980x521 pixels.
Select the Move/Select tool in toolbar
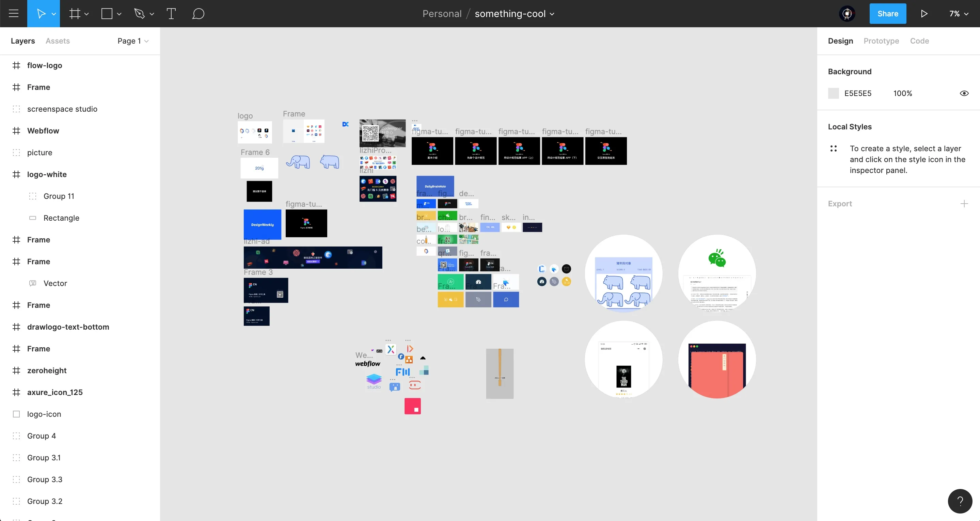click(42, 14)
